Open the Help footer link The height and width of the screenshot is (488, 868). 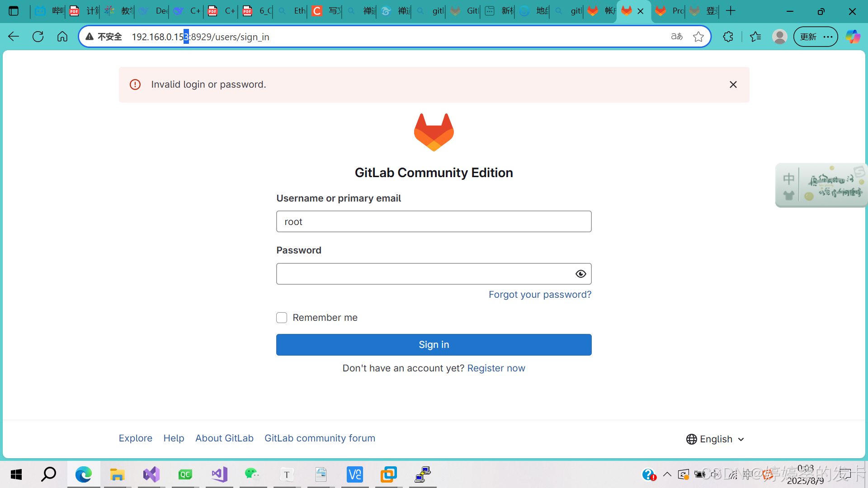(x=174, y=438)
